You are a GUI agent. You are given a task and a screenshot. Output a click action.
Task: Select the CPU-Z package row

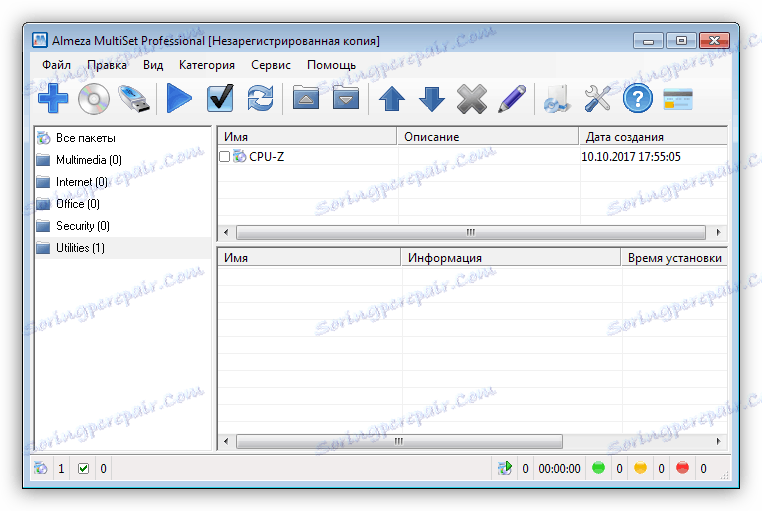(472, 156)
